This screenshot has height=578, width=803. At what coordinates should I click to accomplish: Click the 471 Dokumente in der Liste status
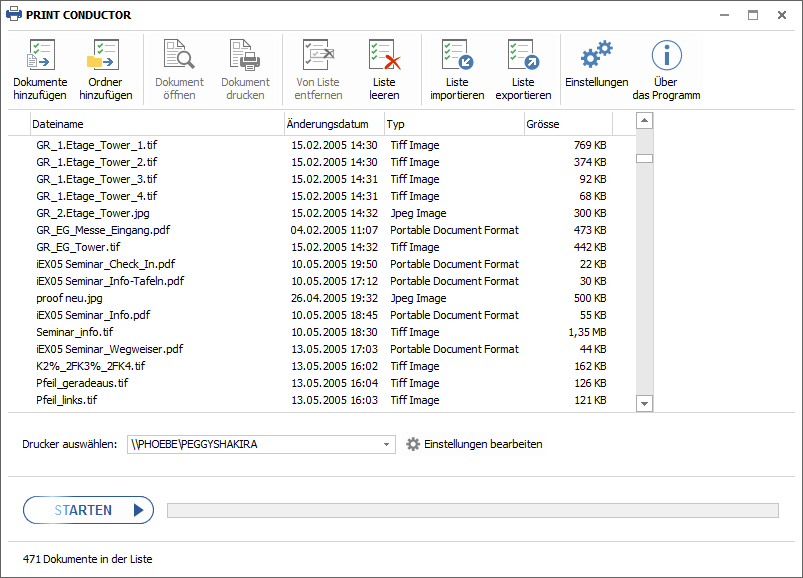(88, 559)
